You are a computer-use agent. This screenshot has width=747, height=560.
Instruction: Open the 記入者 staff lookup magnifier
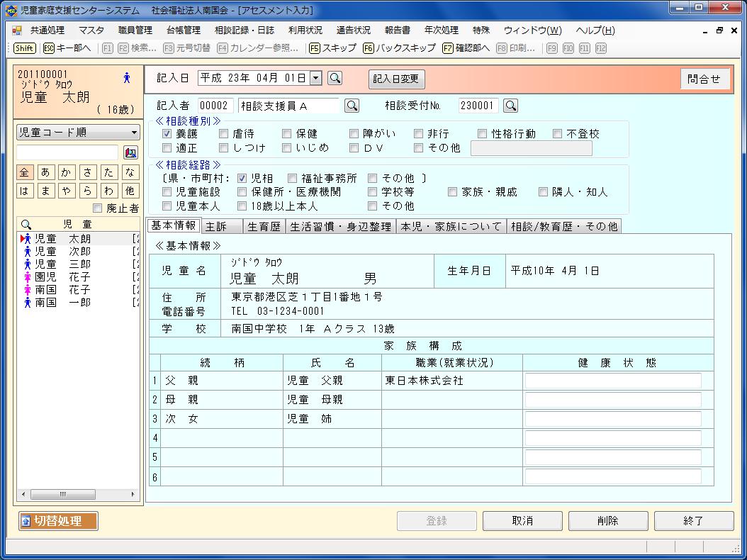352,106
